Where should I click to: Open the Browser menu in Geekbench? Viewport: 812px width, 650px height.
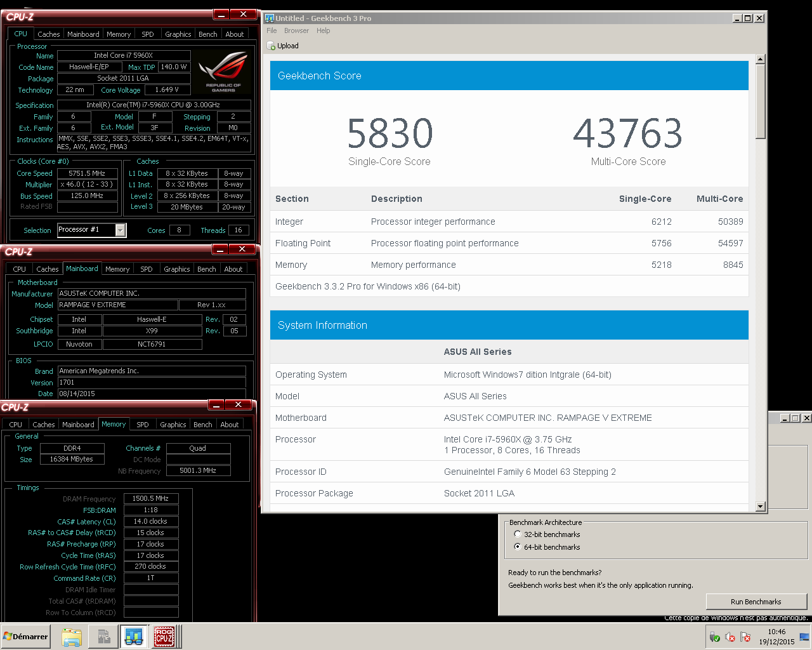pyautogui.click(x=296, y=30)
